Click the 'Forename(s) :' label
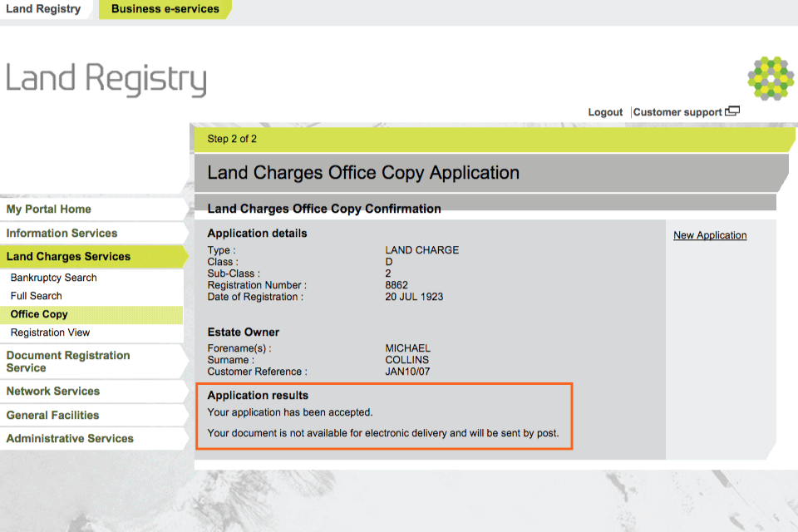798x532 pixels. (239, 348)
